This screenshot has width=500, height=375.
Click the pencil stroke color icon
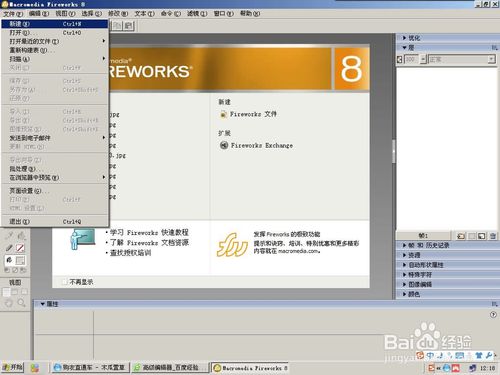pyautogui.click(x=9, y=248)
